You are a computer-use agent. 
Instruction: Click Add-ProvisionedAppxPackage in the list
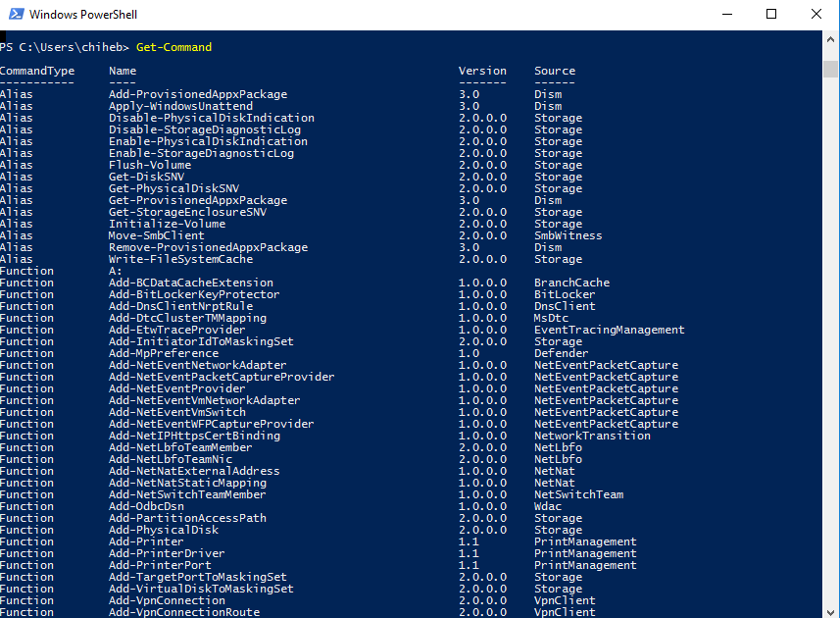[198, 94]
